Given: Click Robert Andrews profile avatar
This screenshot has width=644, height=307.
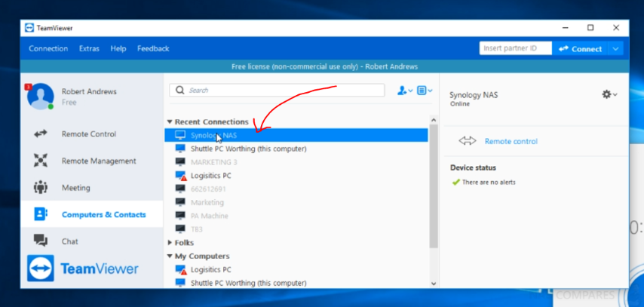Looking at the screenshot, I should coord(40,97).
